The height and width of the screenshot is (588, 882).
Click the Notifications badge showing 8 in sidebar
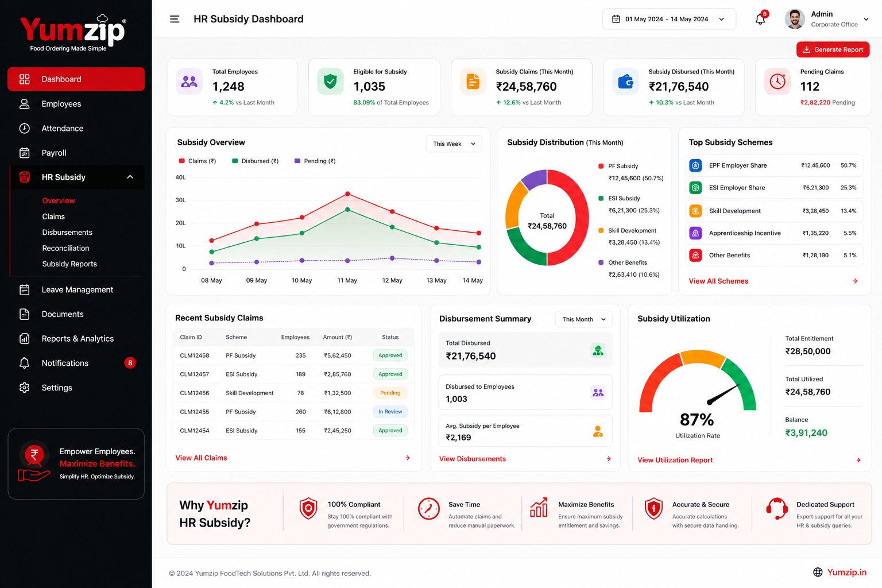[130, 363]
